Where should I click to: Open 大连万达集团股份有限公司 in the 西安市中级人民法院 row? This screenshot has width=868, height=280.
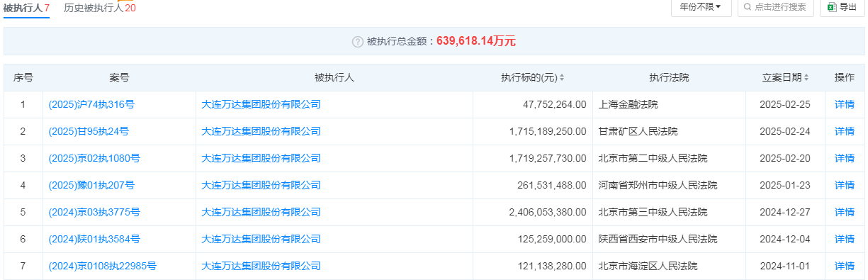point(261,239)
